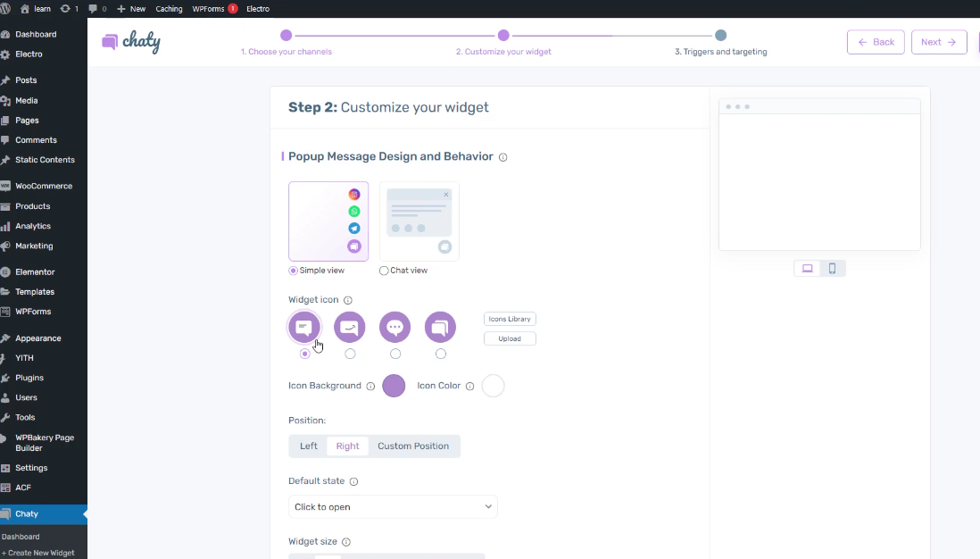Select radio button under second widget icon

click(x=350, y=354)
